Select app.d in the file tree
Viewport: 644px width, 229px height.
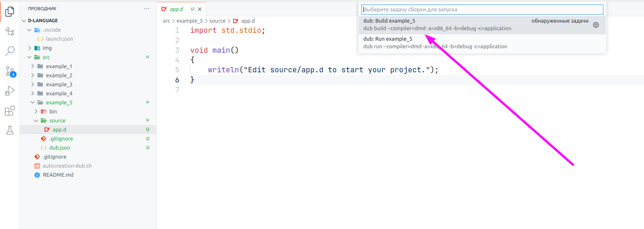coord(88,130)
